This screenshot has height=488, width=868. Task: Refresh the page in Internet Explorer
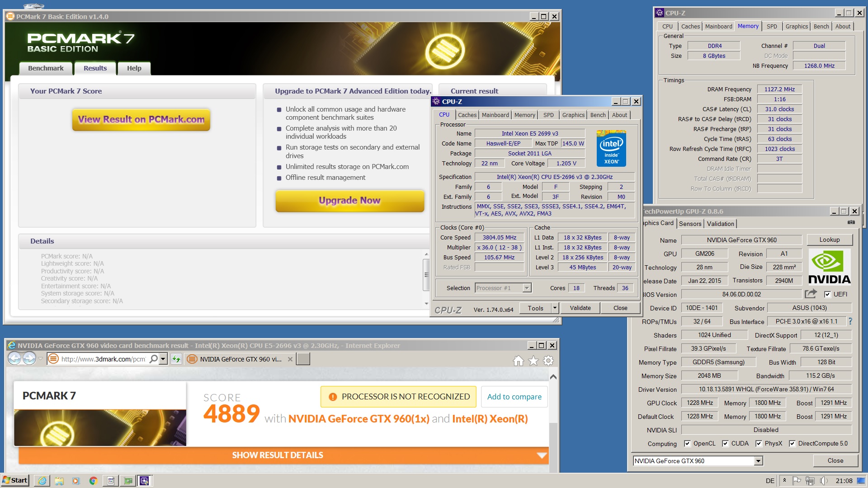pos(176,359)
